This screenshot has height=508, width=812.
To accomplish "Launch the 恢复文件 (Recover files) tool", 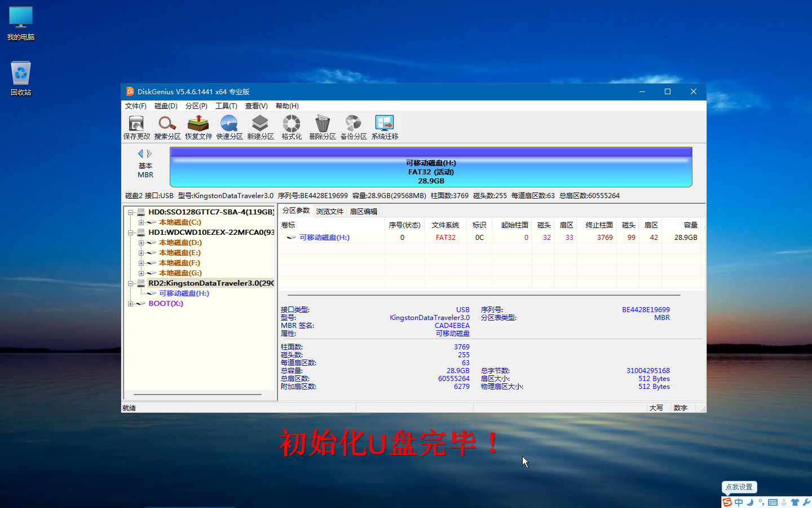I will point(198,128).
